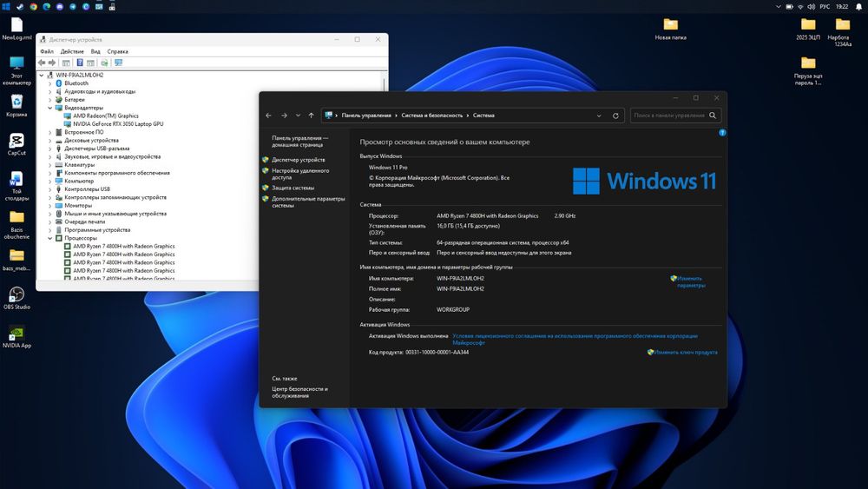This screenshot has width=868, height=489.
Task: Open the address bar history dropdown
Action: (601, 115)
